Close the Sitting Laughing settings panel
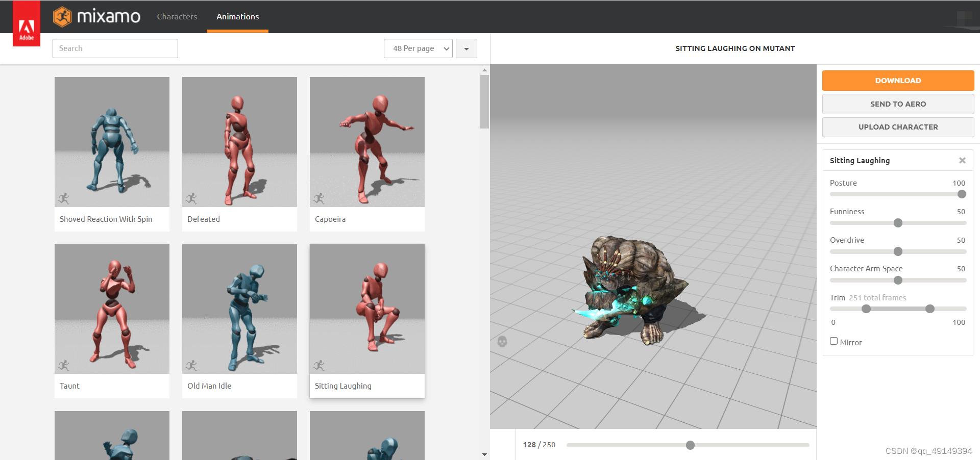This screenshot has width=980, height=460. (x=962, y=161)
